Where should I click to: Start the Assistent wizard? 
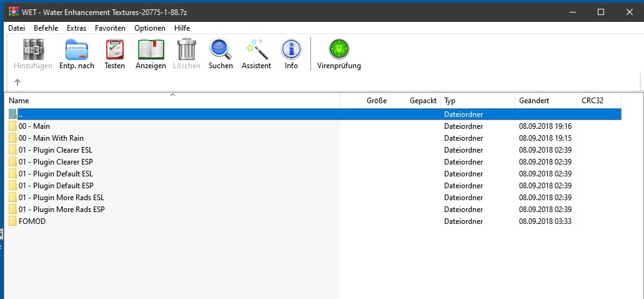point(256,54)
